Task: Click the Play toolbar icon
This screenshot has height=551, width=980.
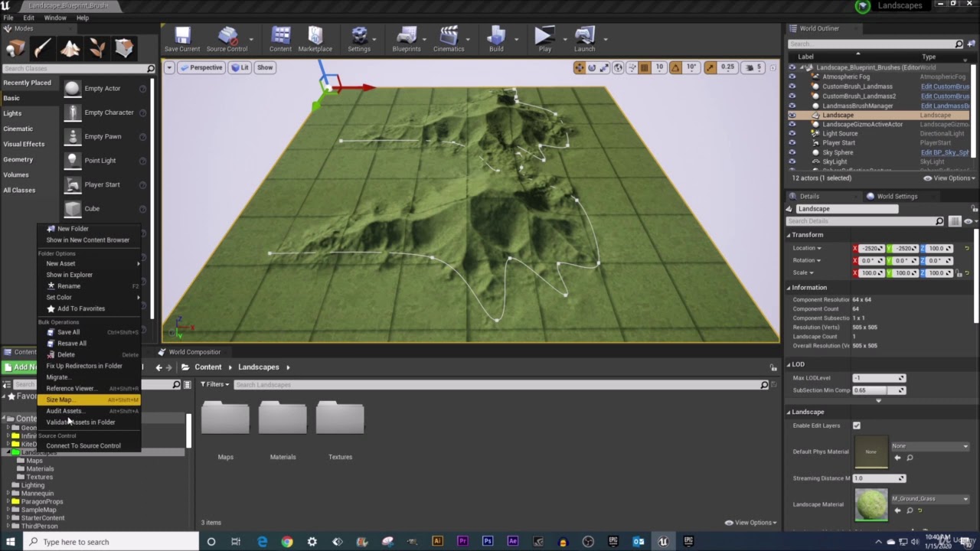Action: click(544, 35)
